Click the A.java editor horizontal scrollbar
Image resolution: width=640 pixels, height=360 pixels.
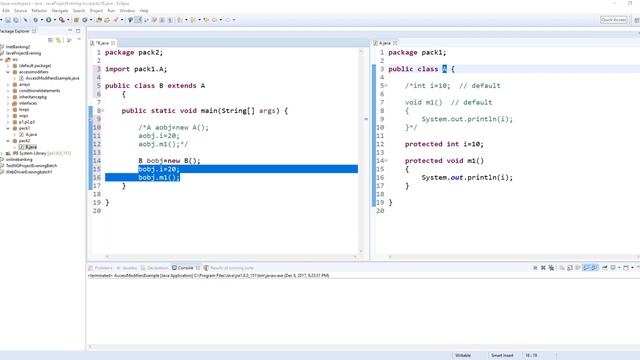tap(513, 257)
